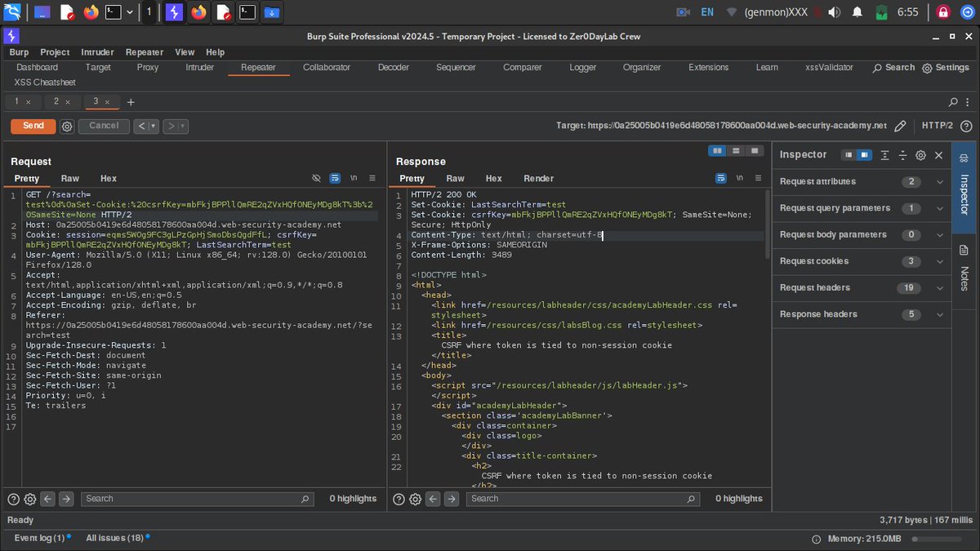Open Inspector settings gear

920,155
